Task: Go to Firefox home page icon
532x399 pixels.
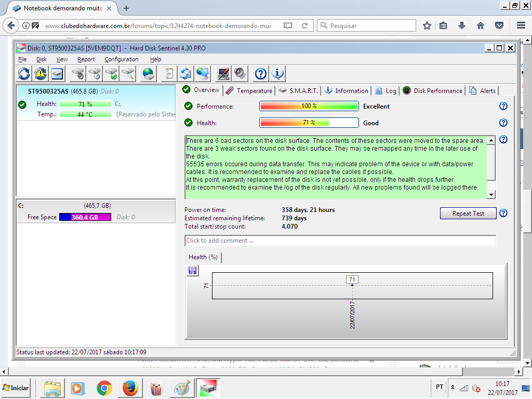Action: click(481, 26)
